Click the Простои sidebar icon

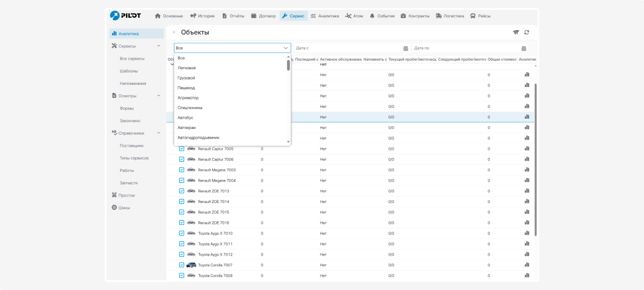pos(114,195)
